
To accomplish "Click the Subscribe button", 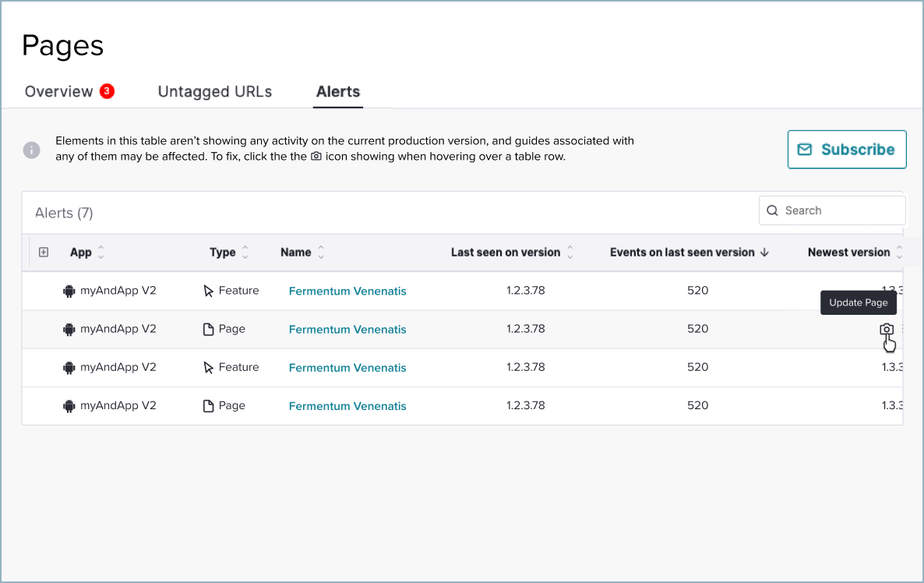I will tap(847, 149).
